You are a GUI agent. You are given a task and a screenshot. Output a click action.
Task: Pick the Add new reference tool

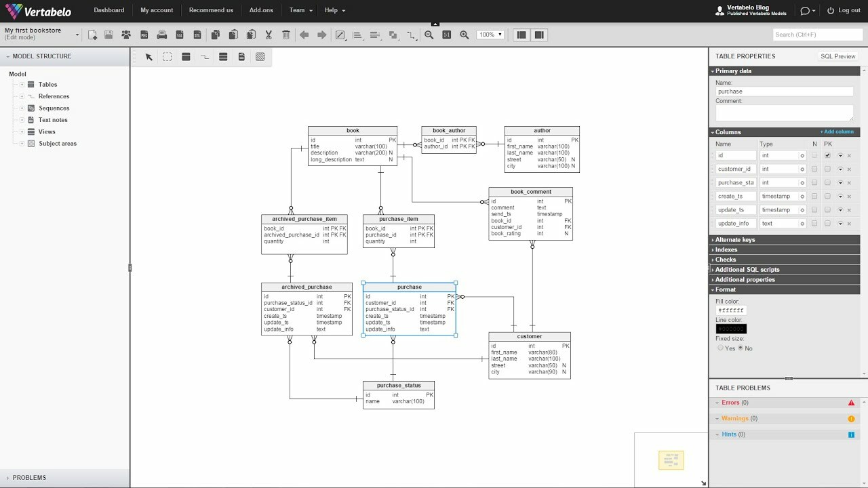point(204,57)
